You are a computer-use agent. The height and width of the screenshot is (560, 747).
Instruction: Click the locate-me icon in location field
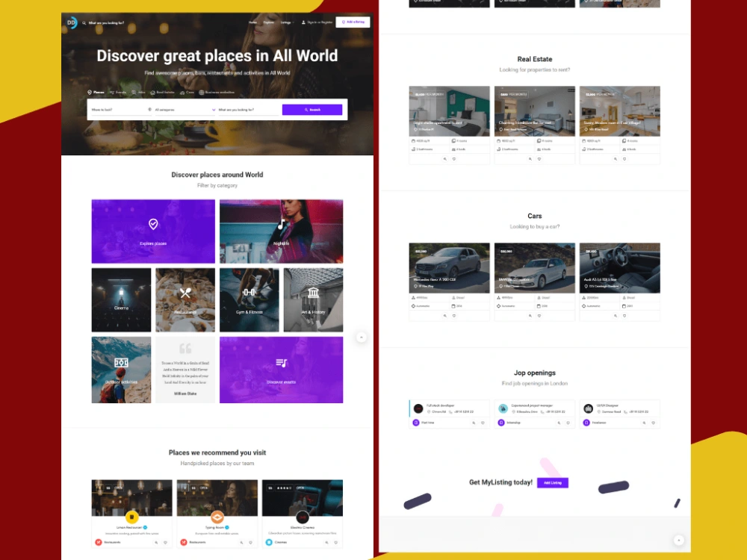(149, 110)
